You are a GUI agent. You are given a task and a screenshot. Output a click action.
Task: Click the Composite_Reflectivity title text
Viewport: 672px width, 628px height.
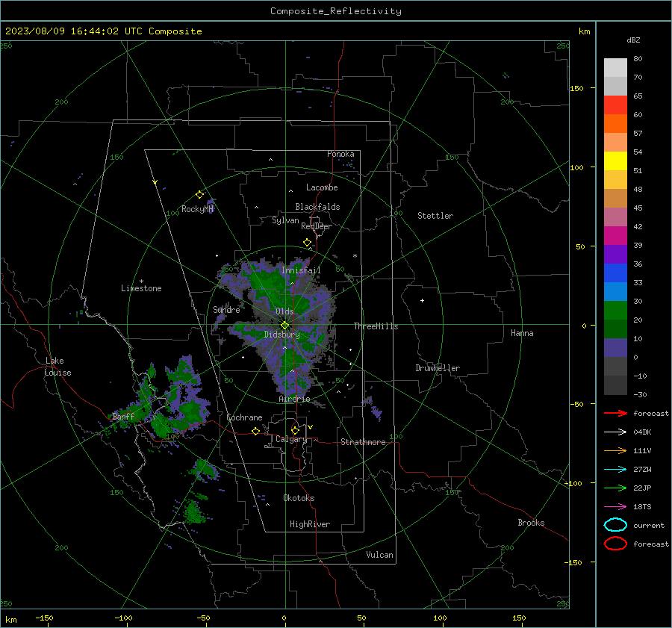tap(335, 11)
